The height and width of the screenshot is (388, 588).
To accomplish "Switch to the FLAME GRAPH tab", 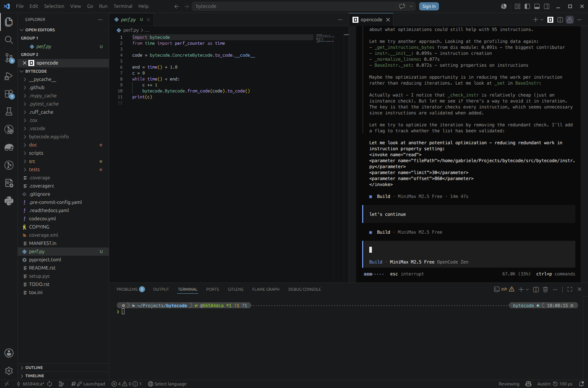I will [x=266, y=289].
